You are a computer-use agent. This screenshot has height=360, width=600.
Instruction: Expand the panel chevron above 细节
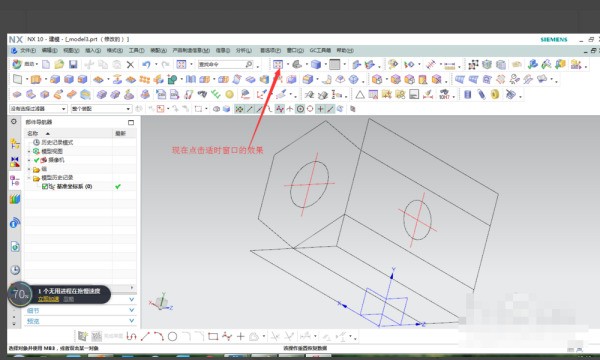click(132, 299)
